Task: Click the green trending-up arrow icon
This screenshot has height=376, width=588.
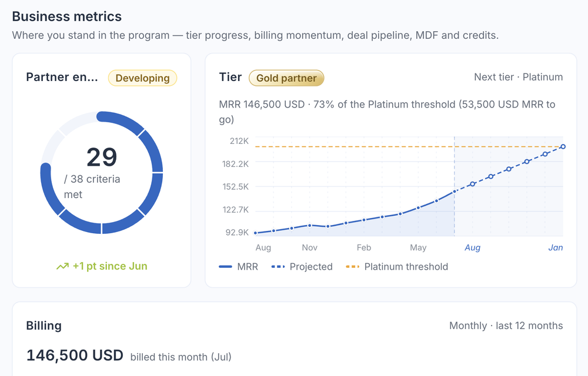Action: [x=63, y=266]
